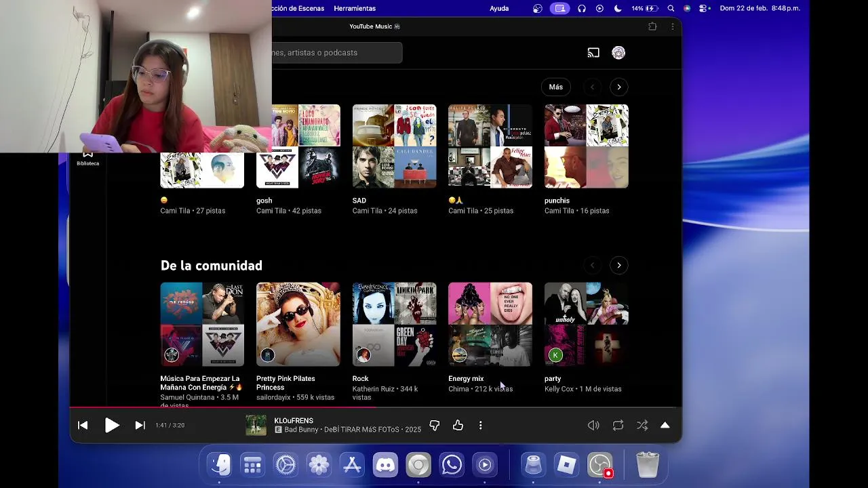Screen dimensions: 868x488
Task: Click the battery 14% indicator
Action: tap(645, 8)
